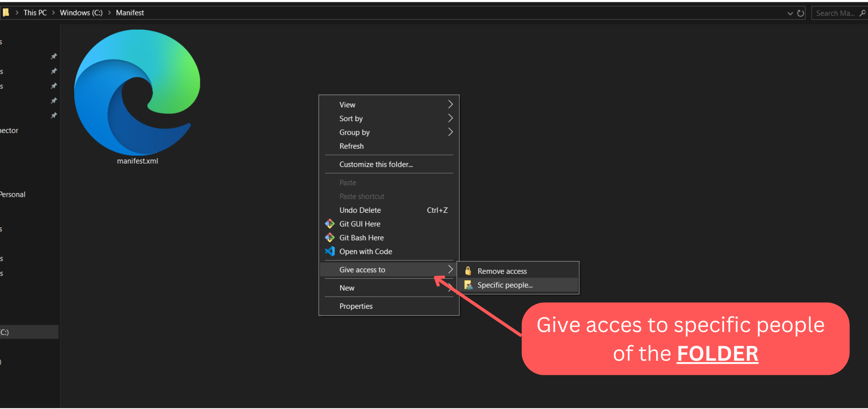Click the Visual Studio Code icon
Viewport: 868px width, 409px height.
point(330,251)
